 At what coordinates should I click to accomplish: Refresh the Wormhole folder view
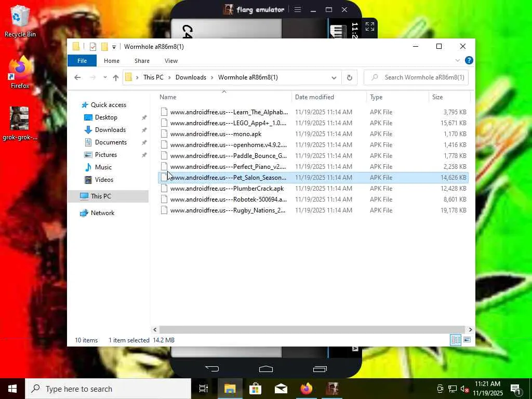(350, 77)
